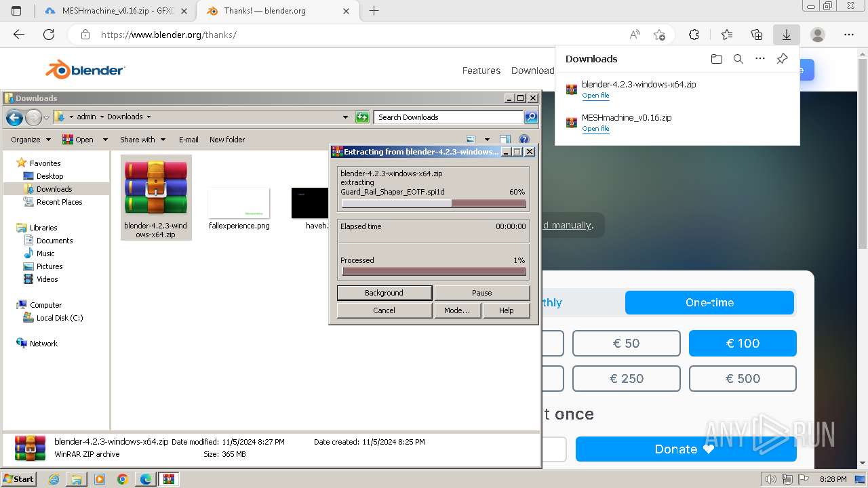Image resolution: width=868 pixels, height=488 pixels.
Task: Select fallexperience.png thumbnail
Action: coord(239,203)
